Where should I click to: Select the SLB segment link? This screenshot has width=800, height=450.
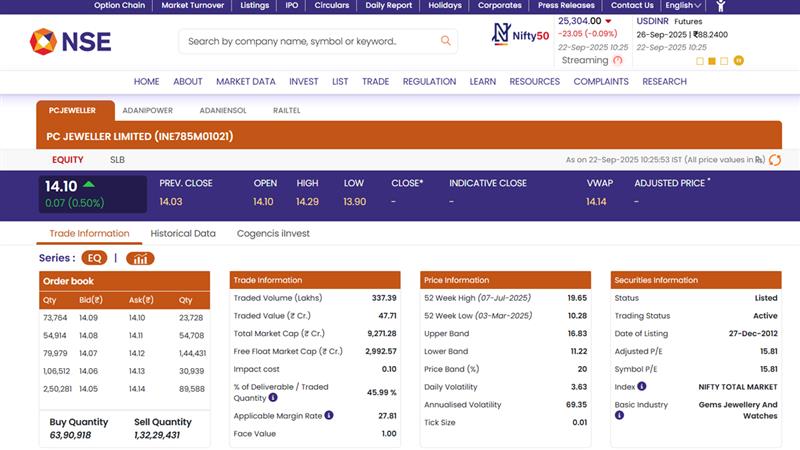[x=117, y=160]
